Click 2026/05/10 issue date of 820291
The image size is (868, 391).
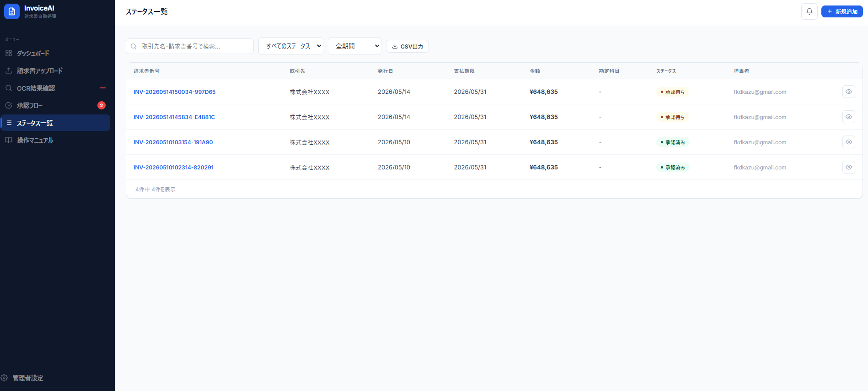pos(394,167)
